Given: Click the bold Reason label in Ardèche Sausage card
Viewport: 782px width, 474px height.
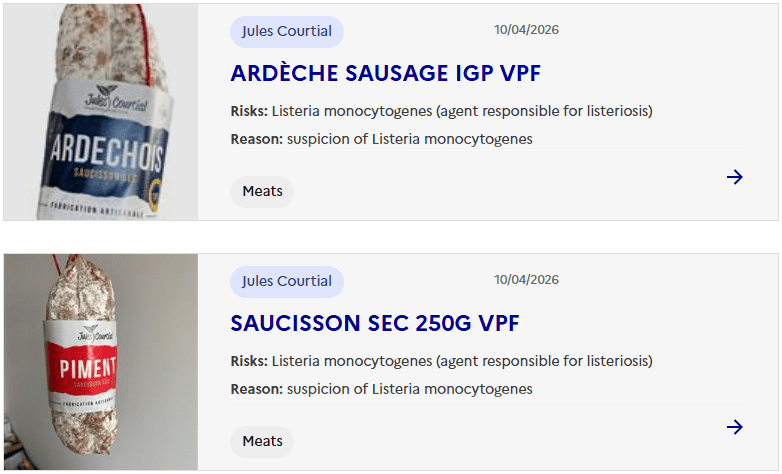Looking at the screenshot, I should tap(256, 139).
